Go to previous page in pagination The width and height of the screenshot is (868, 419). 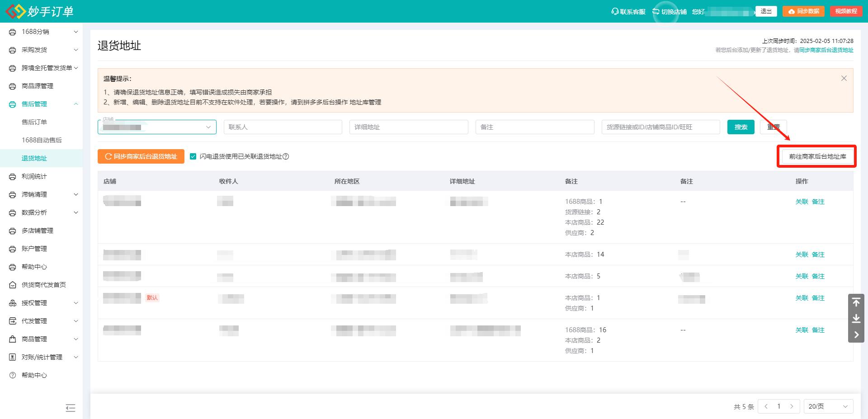point(766,406)
